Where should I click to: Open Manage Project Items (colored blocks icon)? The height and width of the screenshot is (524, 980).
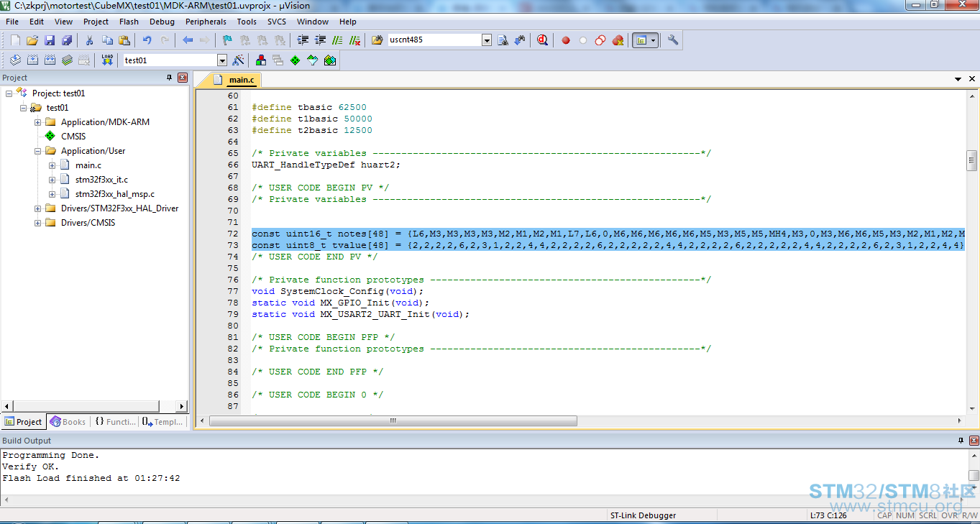pyautogui.click(x=260, y=60)
